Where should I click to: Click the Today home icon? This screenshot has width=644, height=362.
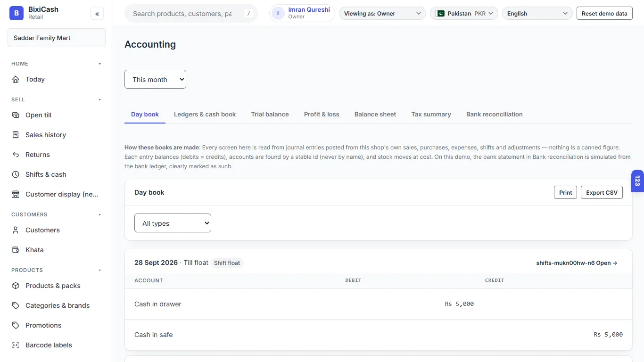(x=16, y=79)
